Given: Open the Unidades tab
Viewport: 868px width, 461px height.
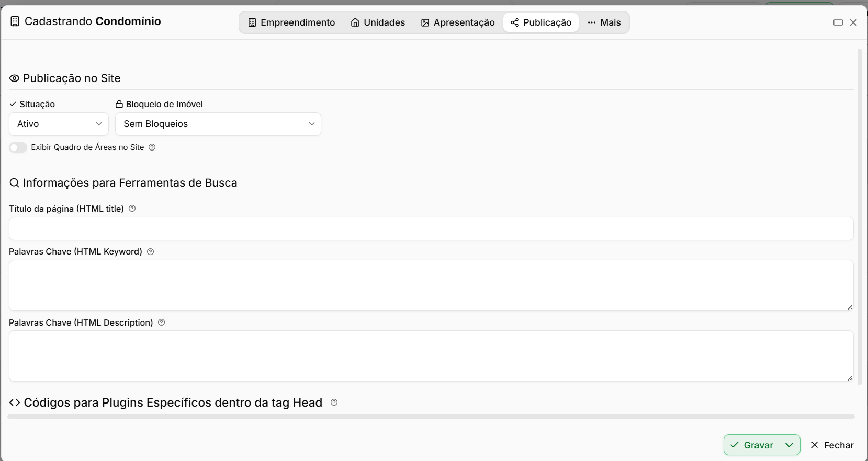Looking at the screenshot, I should 378,22.
